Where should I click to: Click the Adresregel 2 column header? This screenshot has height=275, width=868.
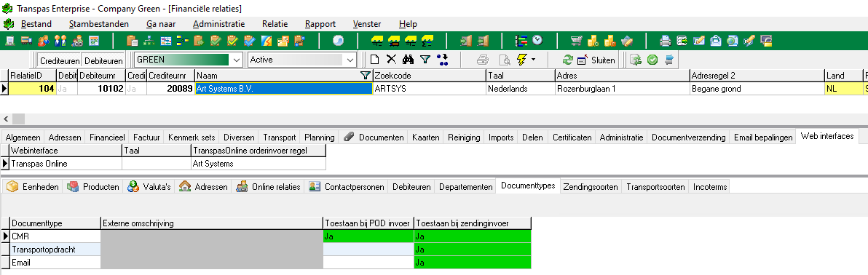click(757, 75)
